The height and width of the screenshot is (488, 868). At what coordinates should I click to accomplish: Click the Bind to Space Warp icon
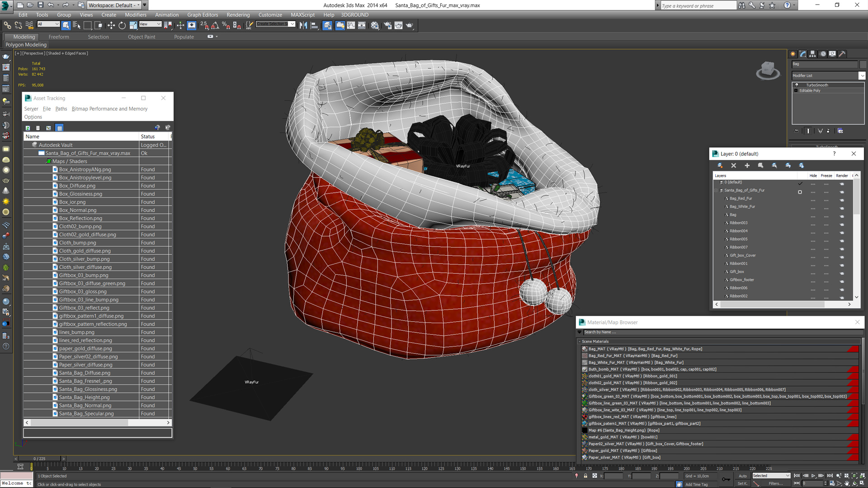tap(29, 25)
